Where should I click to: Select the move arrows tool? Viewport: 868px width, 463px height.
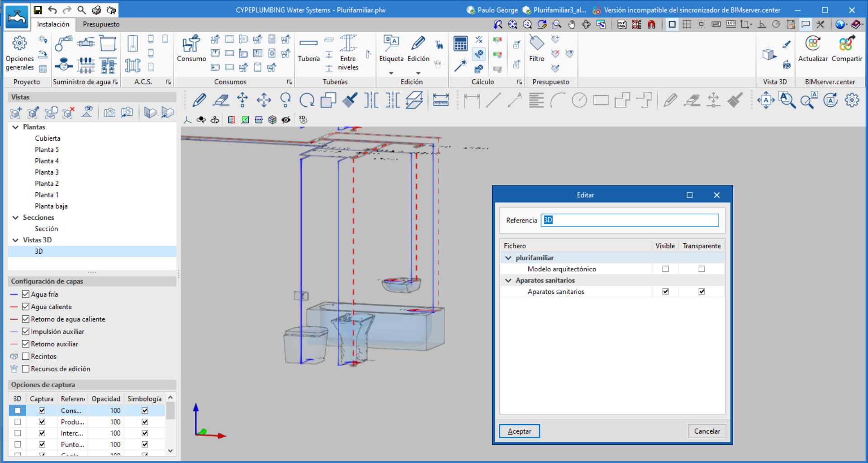click(264, 100)
